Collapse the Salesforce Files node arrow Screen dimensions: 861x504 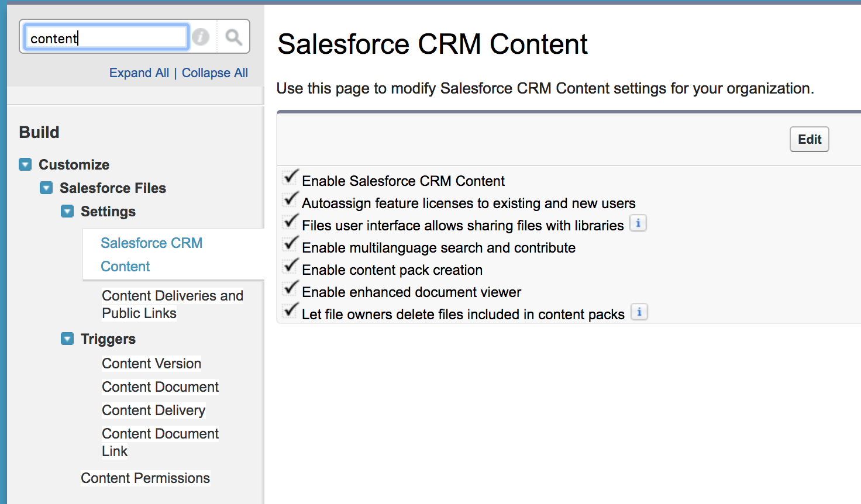coord(46,188)
